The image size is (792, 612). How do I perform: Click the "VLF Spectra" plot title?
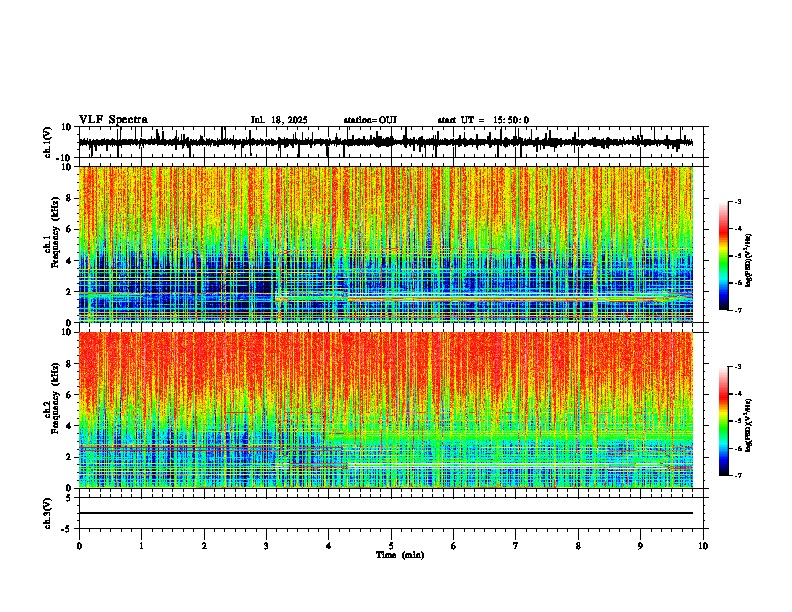tap(113, 120)
